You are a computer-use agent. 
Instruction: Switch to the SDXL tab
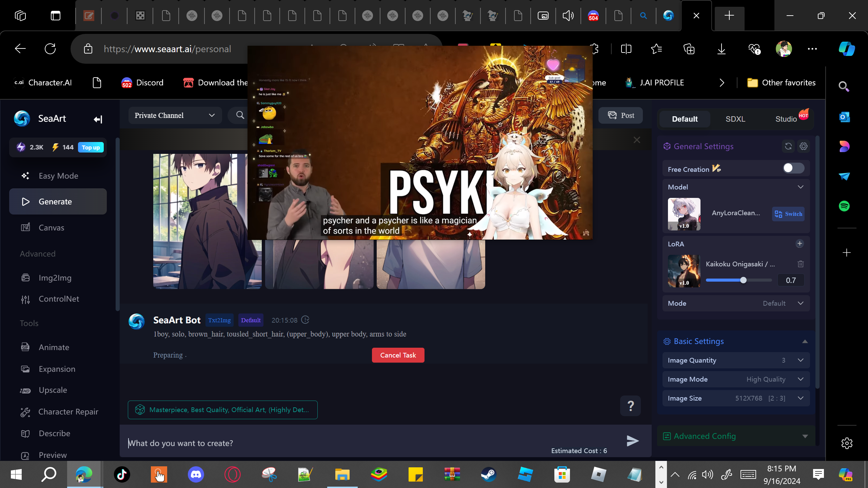[x=735, y=119]
